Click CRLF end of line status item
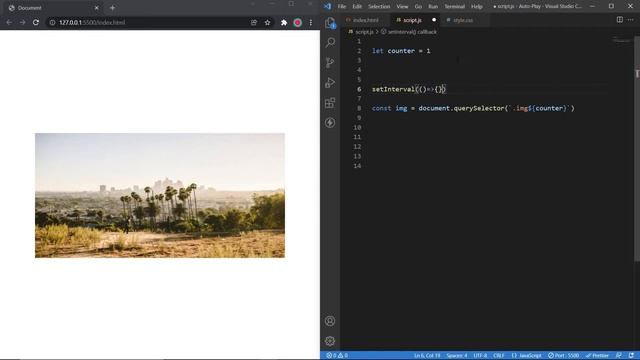The height and width of the screenshot is (360, 640). pos(498,356)
